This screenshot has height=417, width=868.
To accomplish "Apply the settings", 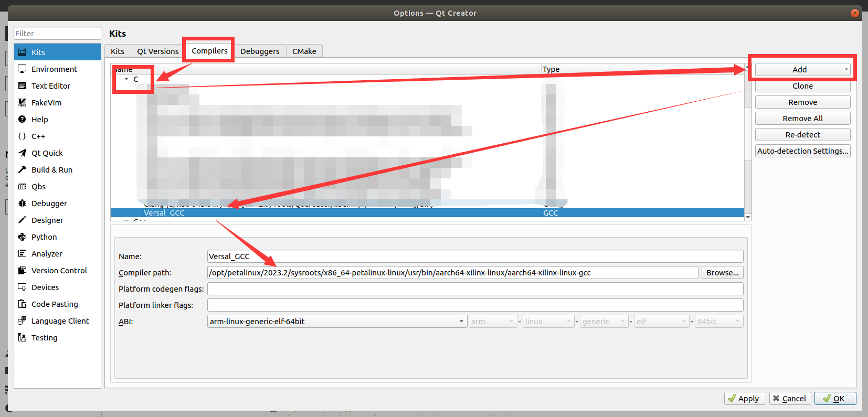I will pos(745,399).
